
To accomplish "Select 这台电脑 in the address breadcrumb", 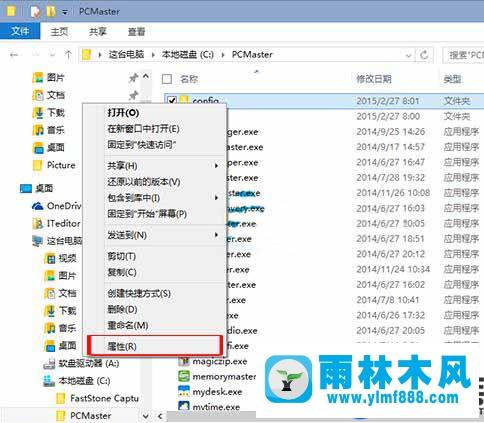I will pyautogui.click(x=126, y=54).
